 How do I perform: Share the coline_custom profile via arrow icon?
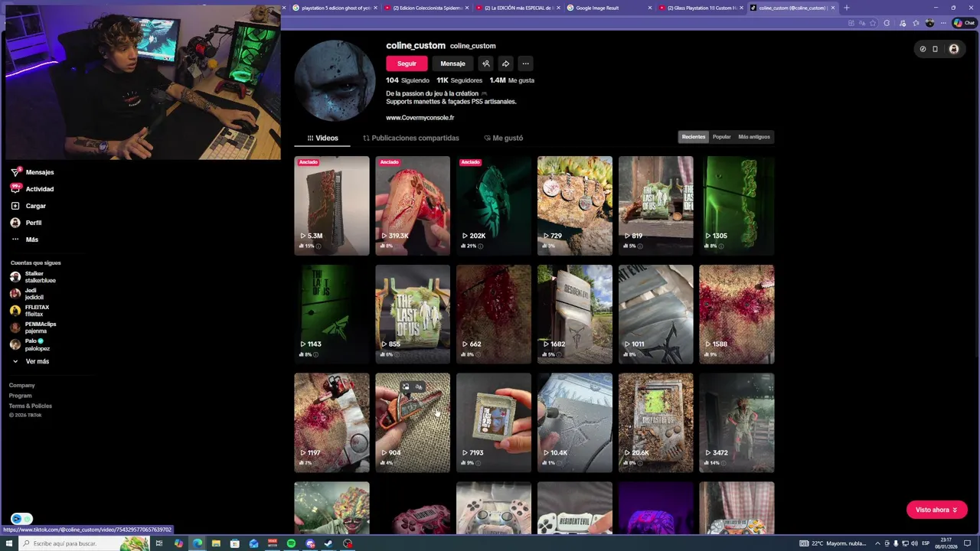(505, 64)
